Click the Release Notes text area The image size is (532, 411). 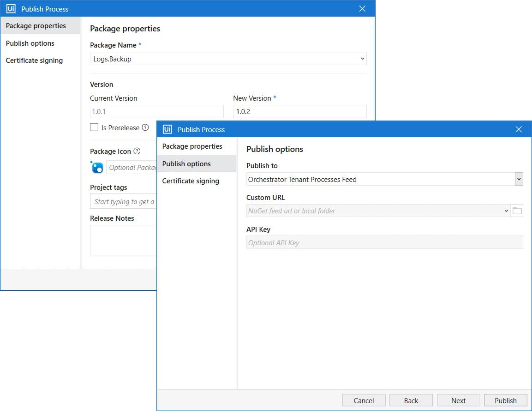(x=124, y=240)
